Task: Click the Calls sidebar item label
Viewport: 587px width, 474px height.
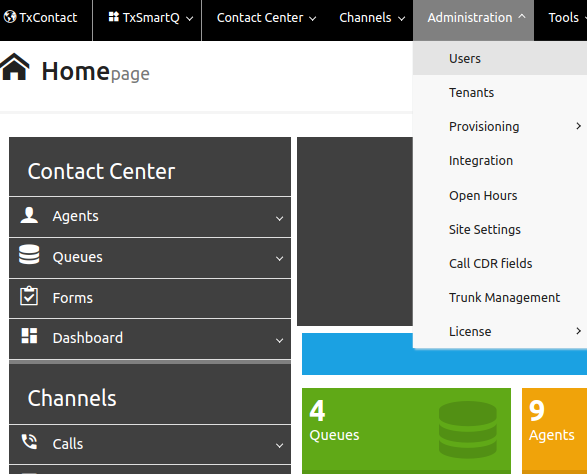Action: [x=68, y=444]
